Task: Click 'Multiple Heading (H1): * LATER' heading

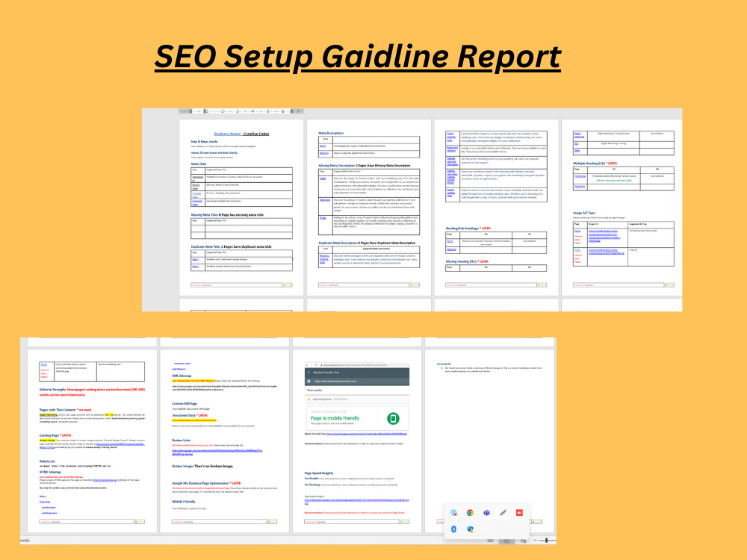Action: 595,164
